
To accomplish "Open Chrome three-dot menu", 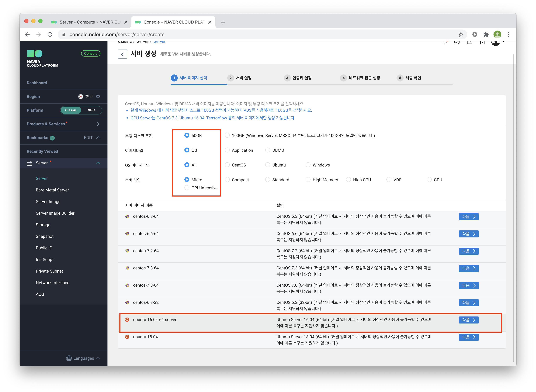I will pos(508,34).
